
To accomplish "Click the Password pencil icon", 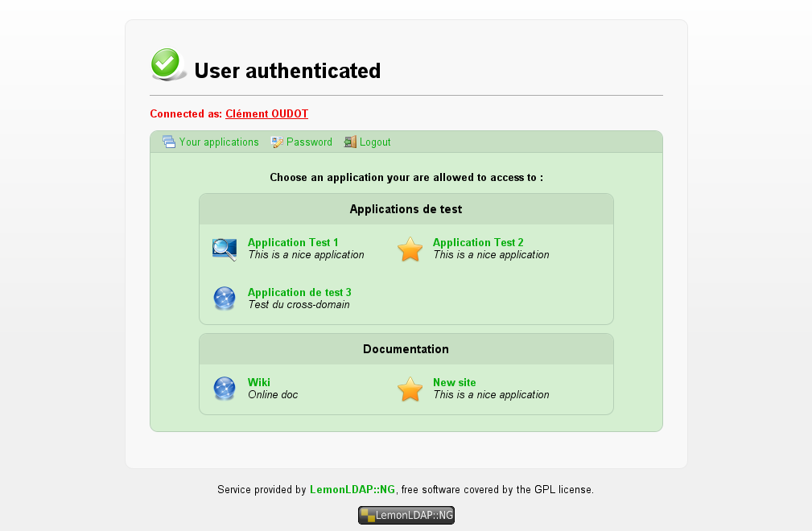I will point(277,142).
